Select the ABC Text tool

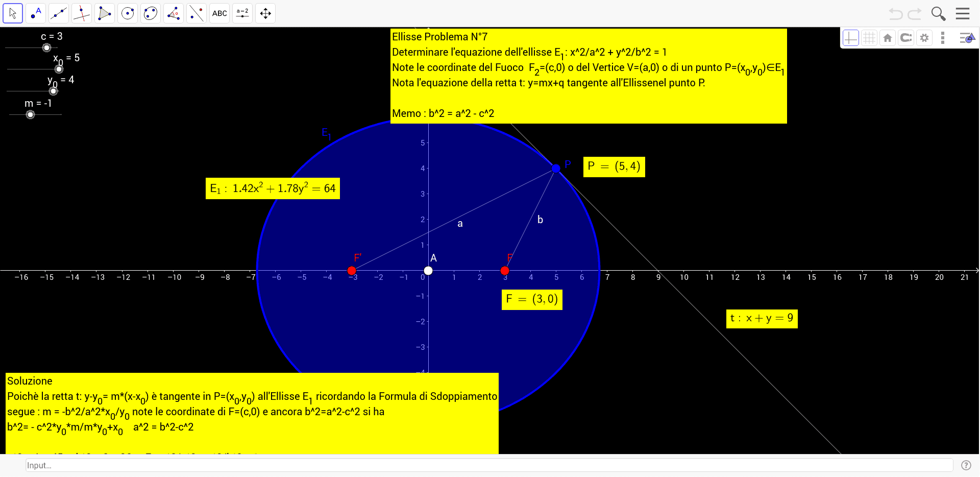[219, 13]
